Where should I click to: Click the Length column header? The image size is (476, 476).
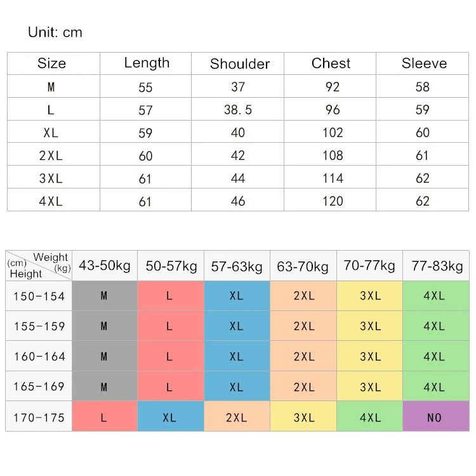tap(146, 63)
